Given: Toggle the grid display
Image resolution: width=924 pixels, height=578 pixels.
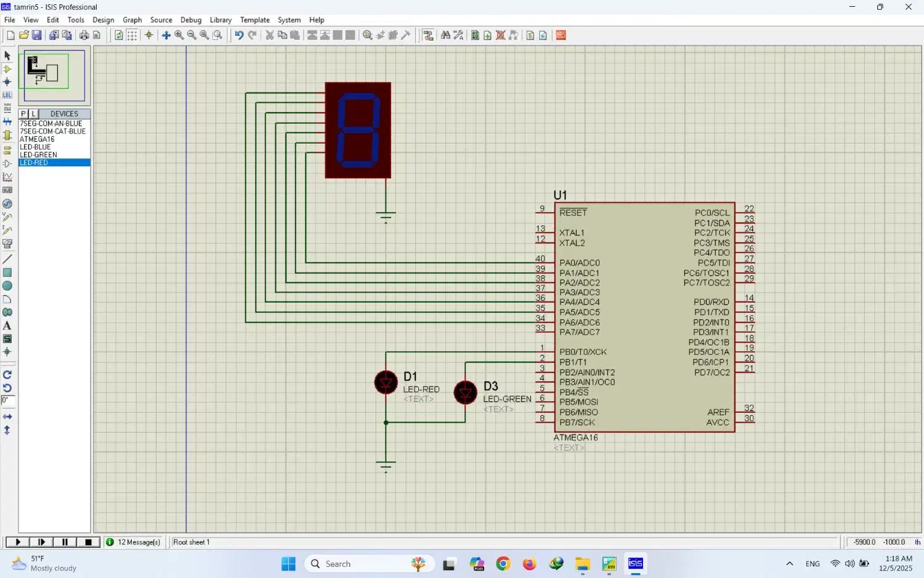Looking at the screenshot, I should 132,36.
